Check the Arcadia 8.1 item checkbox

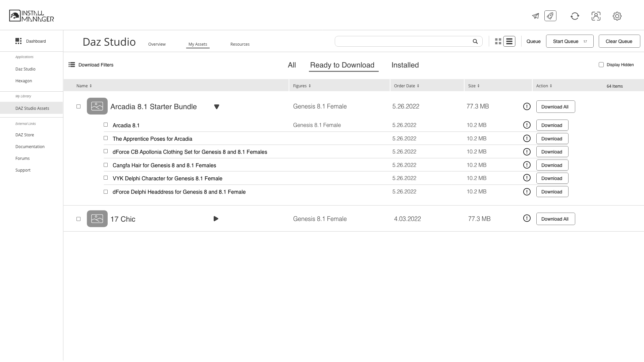point(106,125)
